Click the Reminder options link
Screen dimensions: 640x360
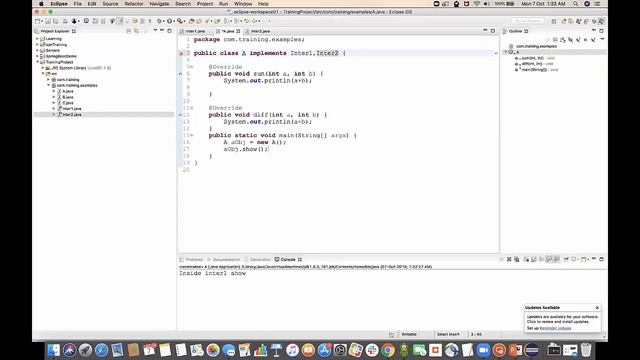click(x=556, y=328)
